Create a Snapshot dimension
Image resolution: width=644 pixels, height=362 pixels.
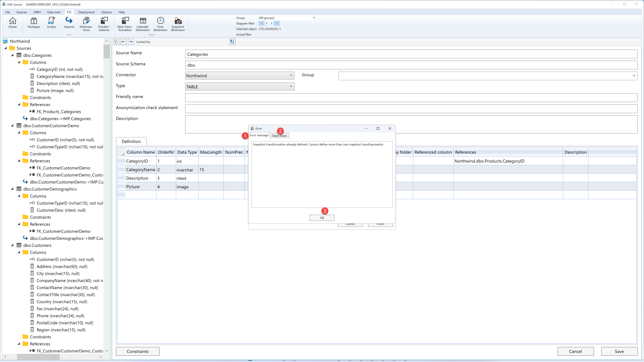(178, 24)
